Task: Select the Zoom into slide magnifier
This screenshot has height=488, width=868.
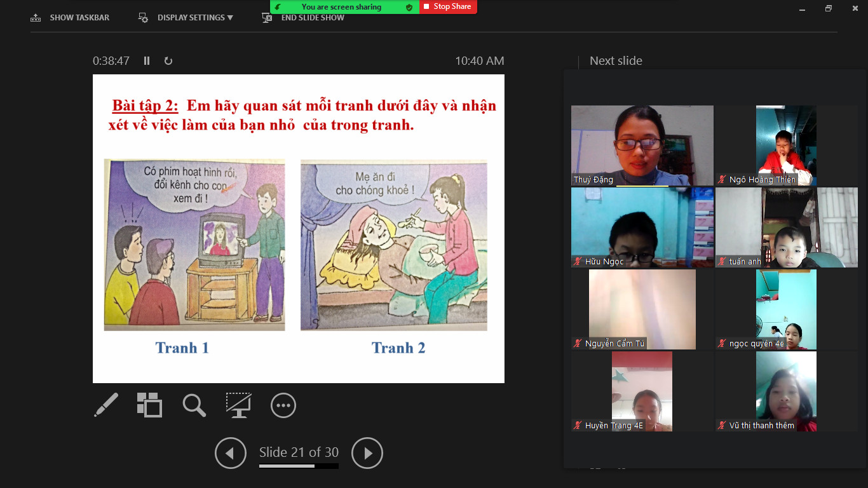Action: [x=194, y=405]
